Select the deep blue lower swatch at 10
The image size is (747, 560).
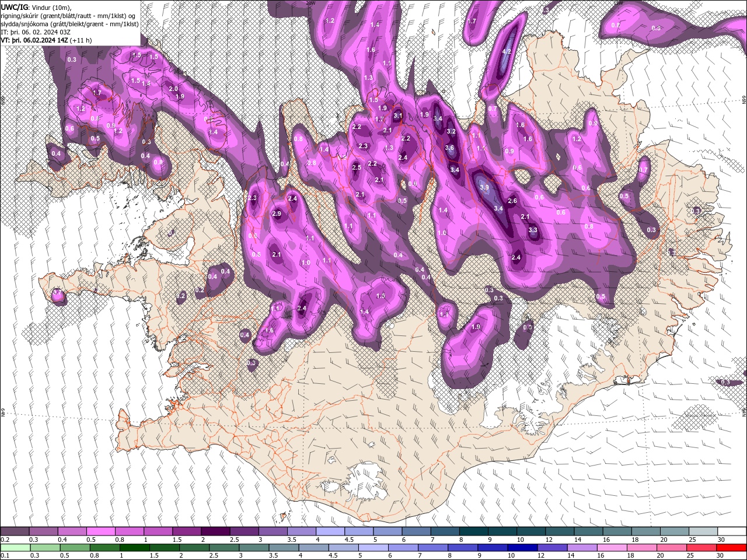523,547
